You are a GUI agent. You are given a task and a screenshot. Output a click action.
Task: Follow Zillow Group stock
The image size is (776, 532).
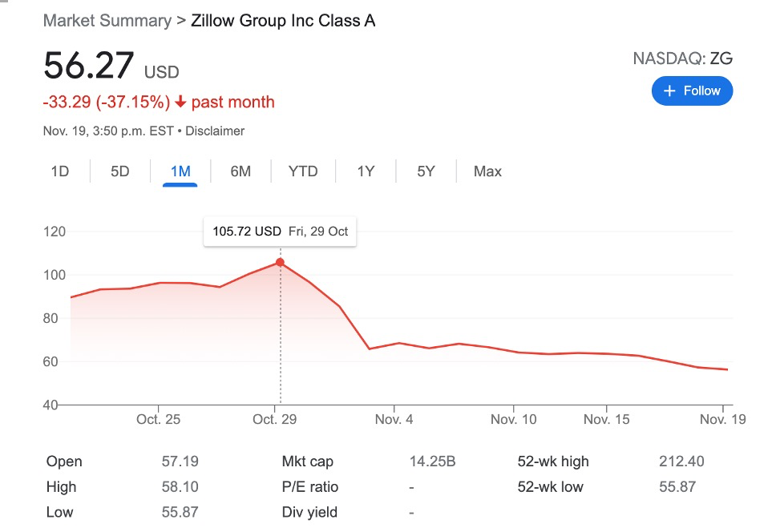[692, 91]
